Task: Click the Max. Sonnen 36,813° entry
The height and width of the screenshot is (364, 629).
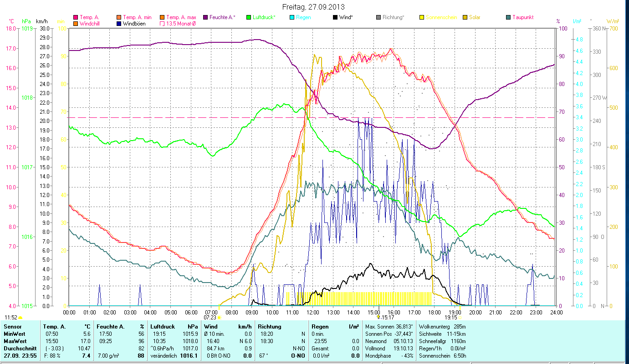Action: pos(389,327)
